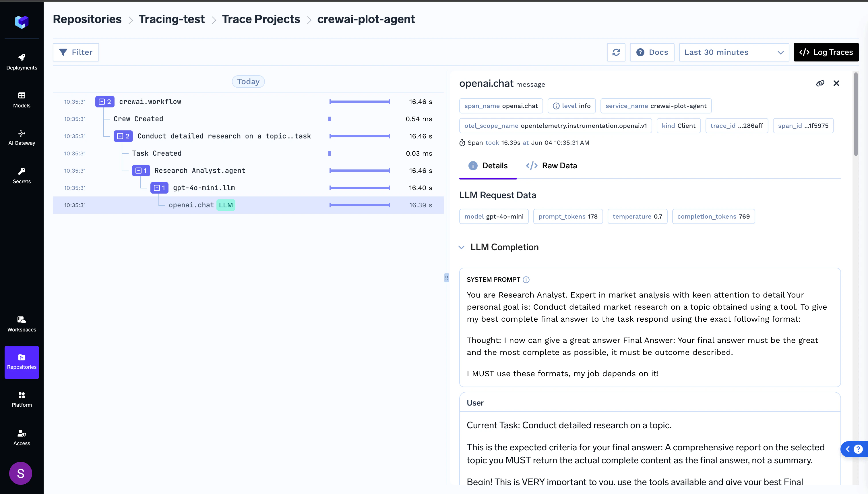This screenshot has width=868, height=494.
Task: Open the Access sidebar item
Action: (22, 438)
